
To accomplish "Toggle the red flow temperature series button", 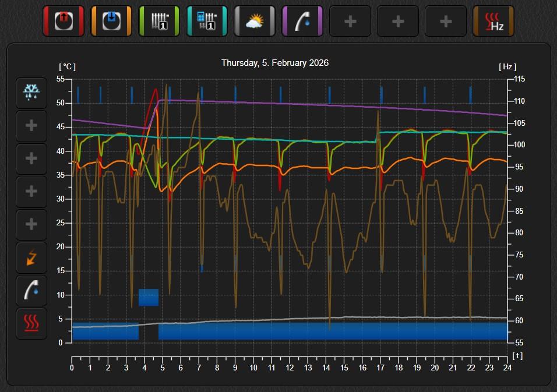I will [63, 22].
